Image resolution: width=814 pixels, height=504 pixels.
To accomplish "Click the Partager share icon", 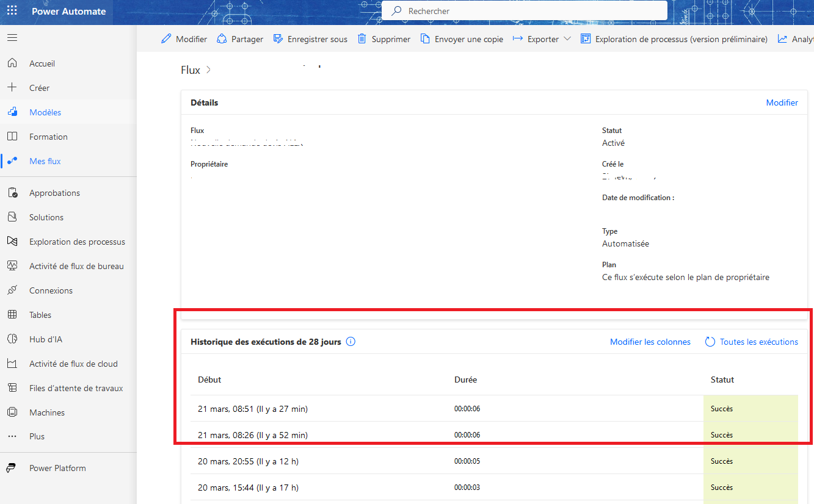I will pyautogui.click(x=222, y=39).
